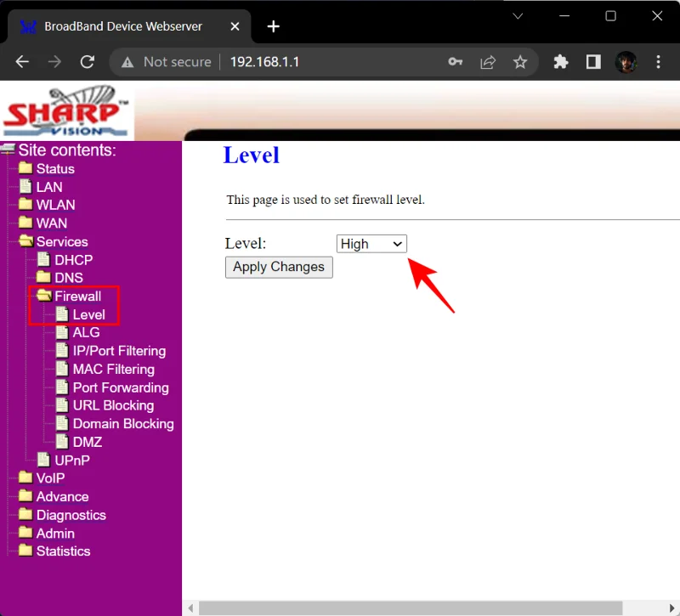Open the saved passwords key icon
Screen dimensions: 680x616
point(456,62)
